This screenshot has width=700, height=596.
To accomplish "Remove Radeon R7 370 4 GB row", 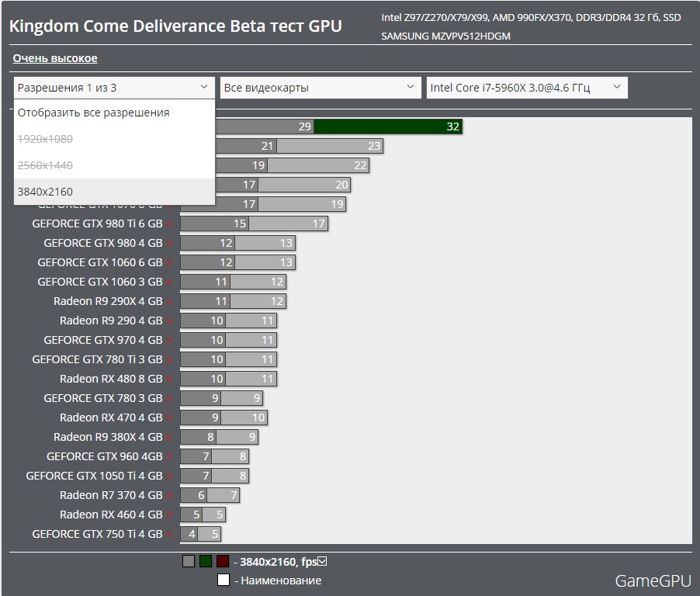I will point(170,496).
